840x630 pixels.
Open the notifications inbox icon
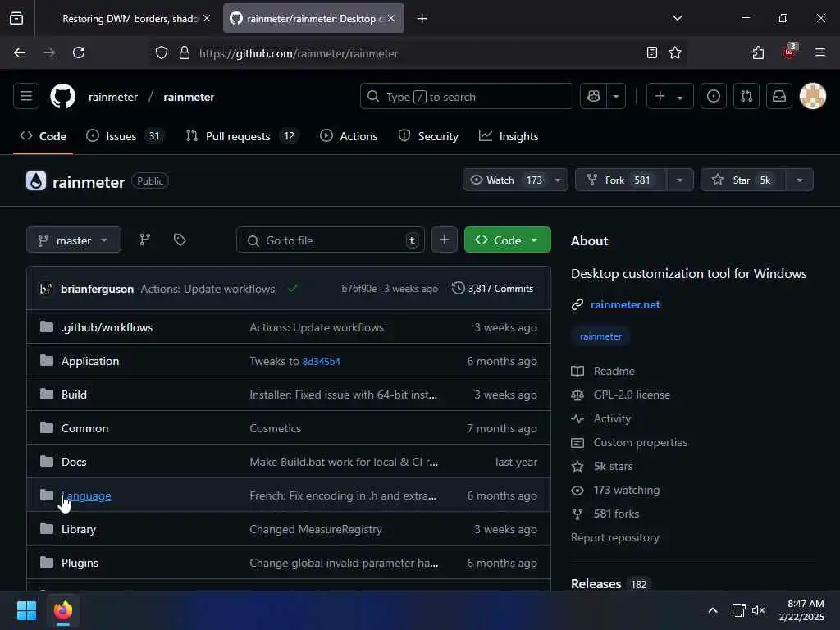coord(779,97)
